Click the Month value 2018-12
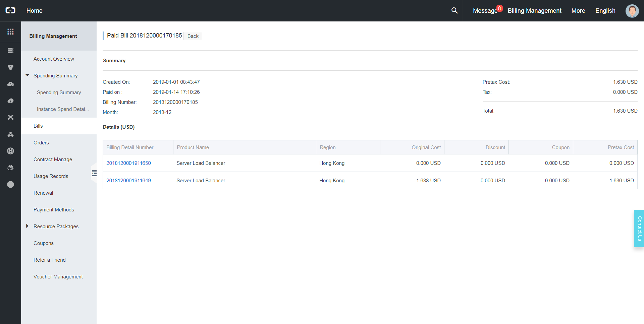Image resolution: width=644 pixels, height=324 pixels. [x=162, y=112]
